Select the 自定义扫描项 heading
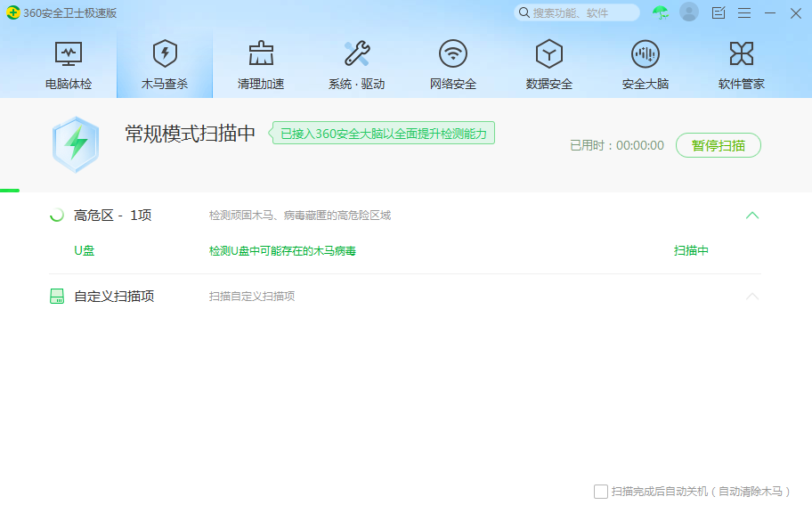Screen dimensions: 812x513 (114, 297)
